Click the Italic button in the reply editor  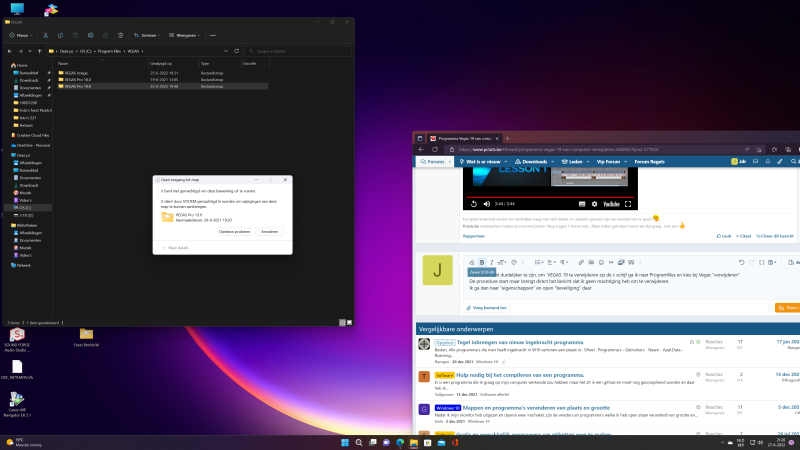pyautogui.click(x=492, y=262)
